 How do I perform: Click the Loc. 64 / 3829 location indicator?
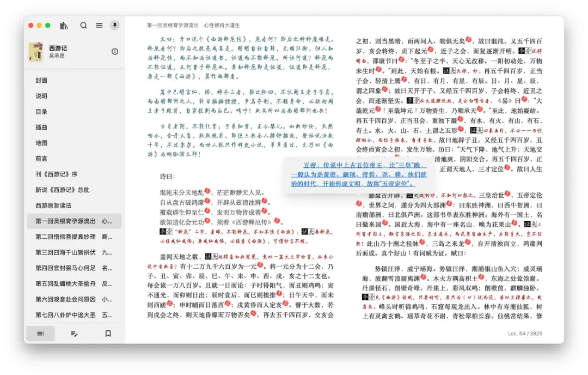525,334
